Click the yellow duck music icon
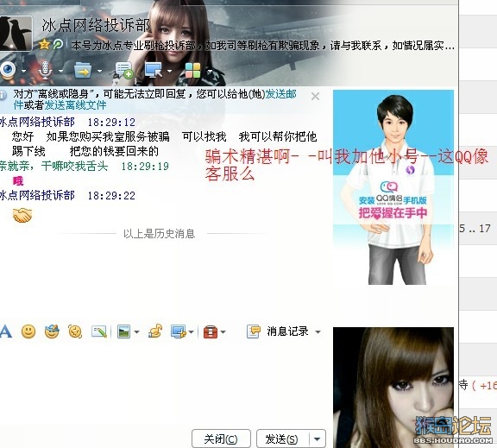Screen dimensions: 497x448 pyautogui.click(x=155, y=331)
